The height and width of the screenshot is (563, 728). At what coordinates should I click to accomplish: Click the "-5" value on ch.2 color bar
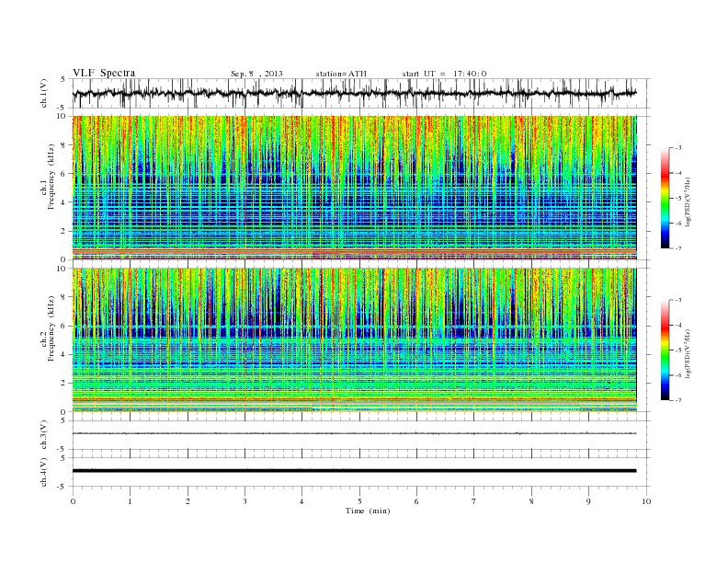pos(678,350)
